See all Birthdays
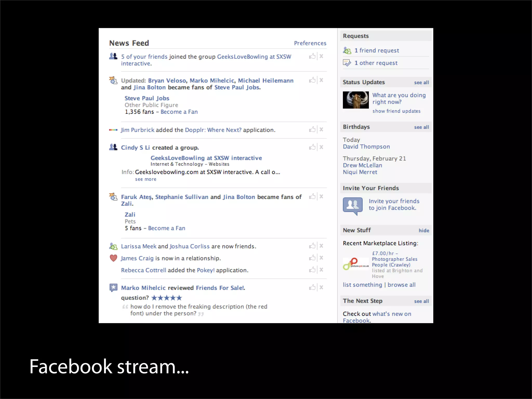The width and height of the screenshot is (532, 399). click(421, 127)
